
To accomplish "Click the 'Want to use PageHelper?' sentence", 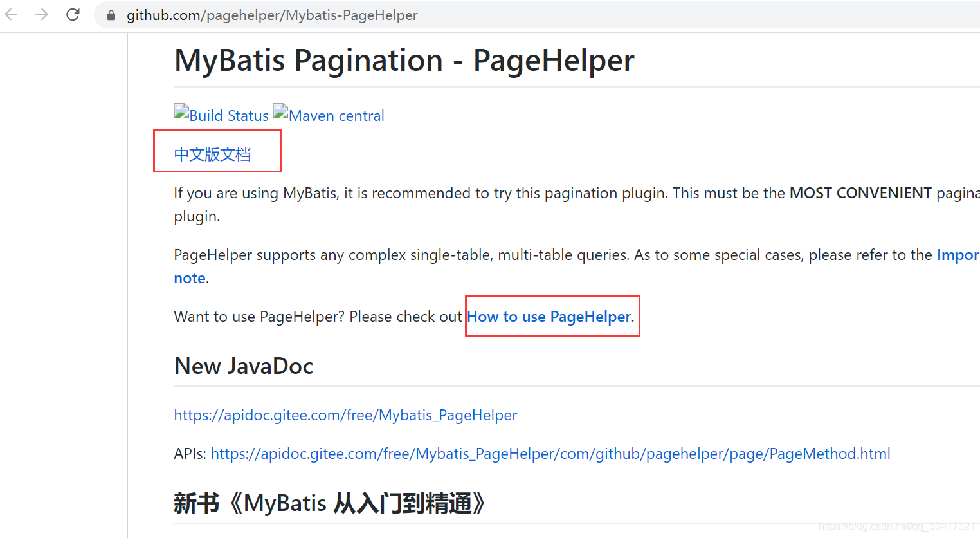I will click(259, 317).
